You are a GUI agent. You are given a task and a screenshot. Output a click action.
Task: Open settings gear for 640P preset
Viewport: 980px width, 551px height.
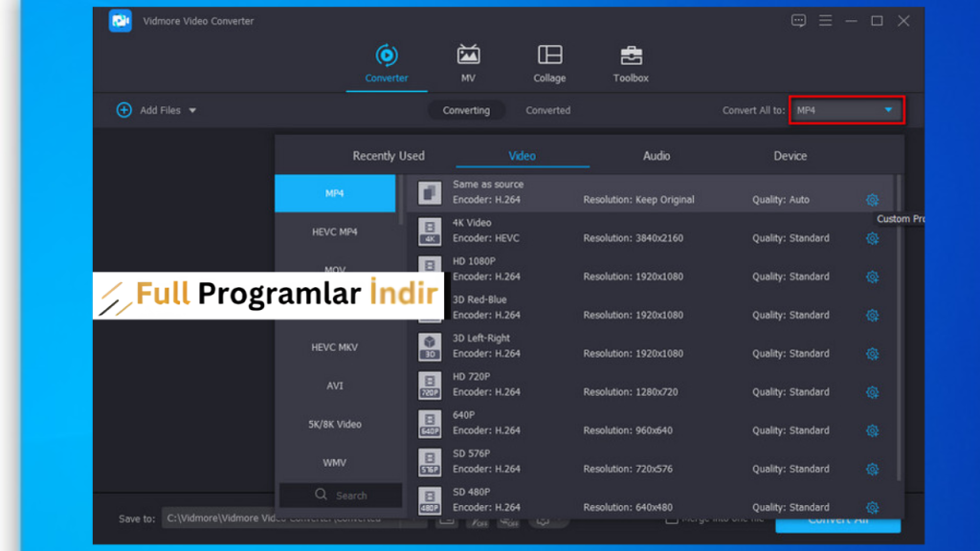pos(872,430)
